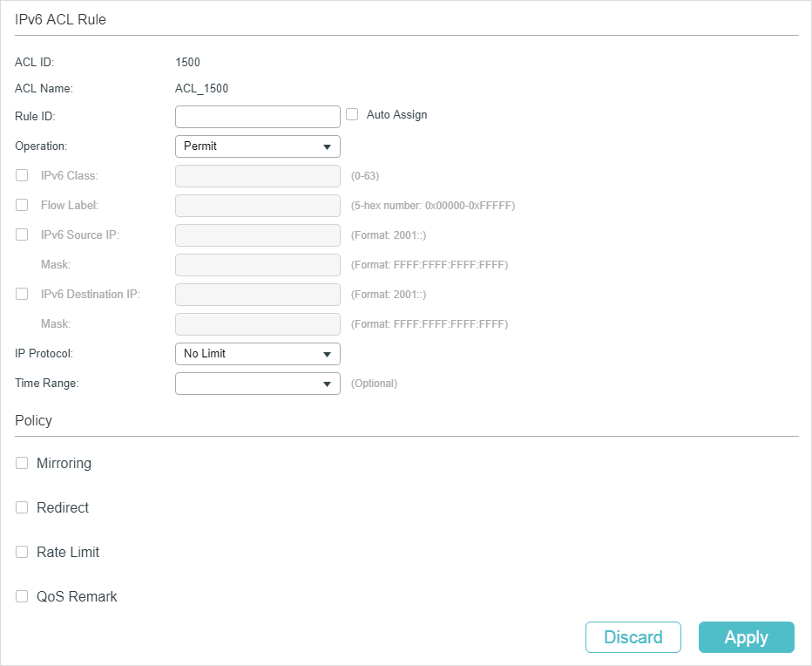Check the IPv6 Destination IP option
Viewport: 812px width, 666px height.
22,294
